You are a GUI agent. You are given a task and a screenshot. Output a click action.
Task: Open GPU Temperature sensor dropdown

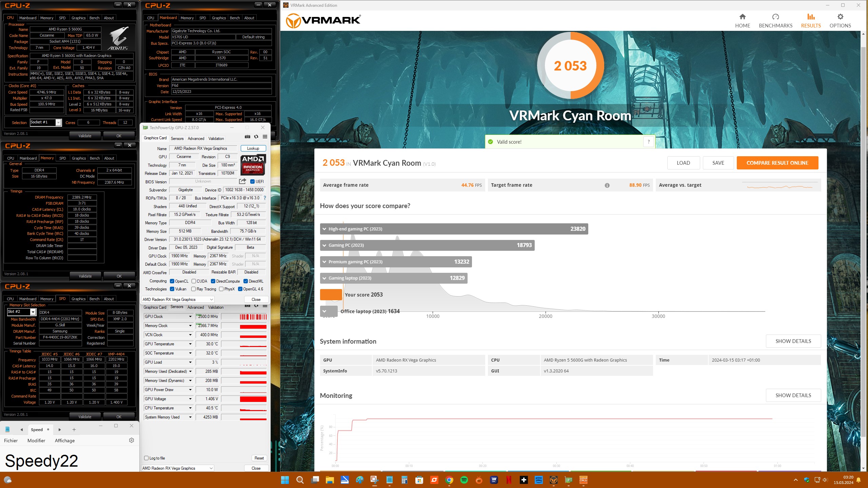pyautogui.click(x=190, y=344)
